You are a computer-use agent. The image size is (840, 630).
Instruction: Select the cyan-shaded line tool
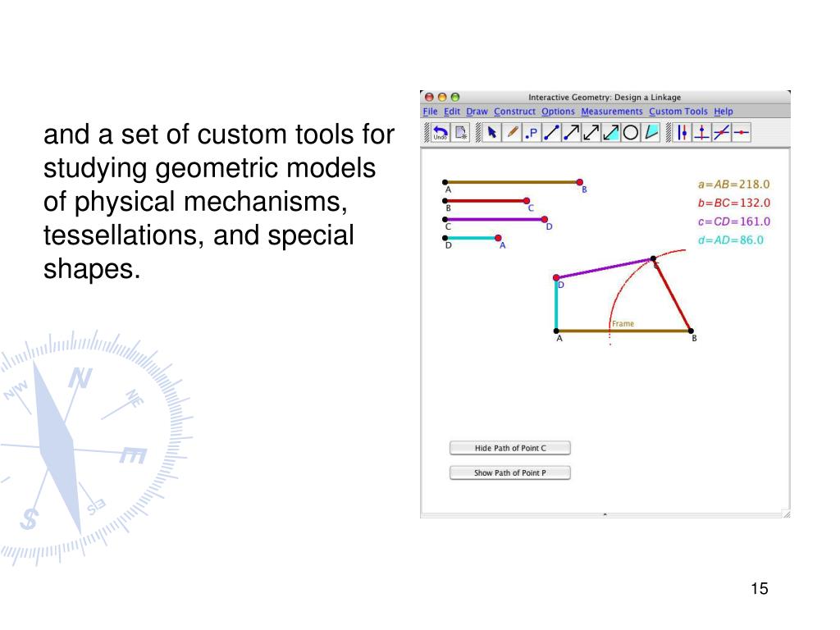point(610,132)
